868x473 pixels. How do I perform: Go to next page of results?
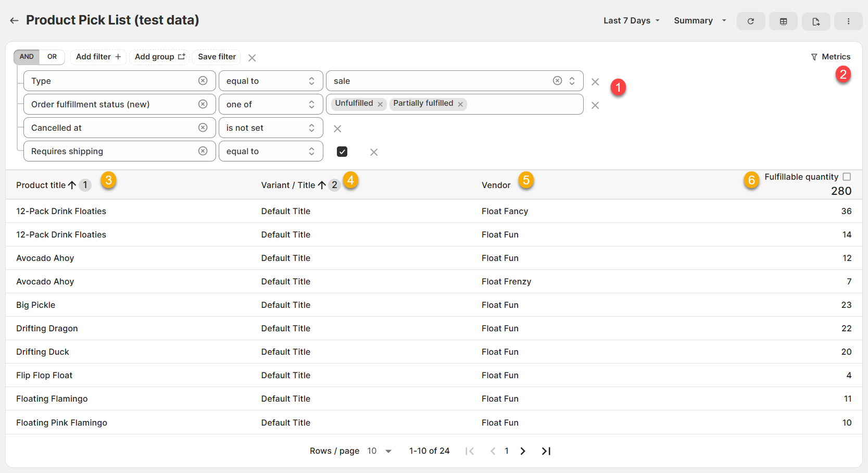[523, 451]
